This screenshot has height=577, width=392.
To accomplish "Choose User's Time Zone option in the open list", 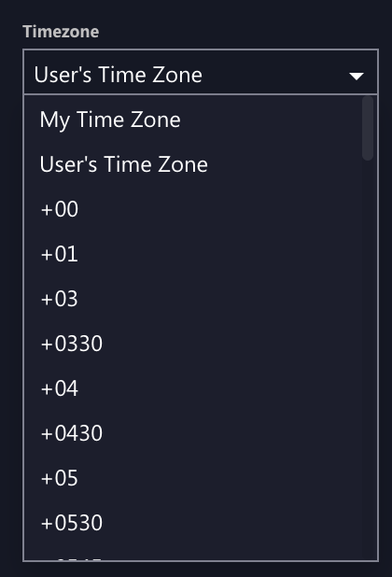I will pyautogui.click(x=192, y=164).
